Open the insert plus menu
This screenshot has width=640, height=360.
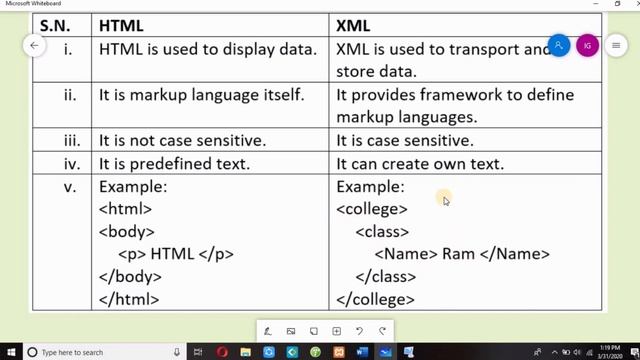tap(336, 331)
